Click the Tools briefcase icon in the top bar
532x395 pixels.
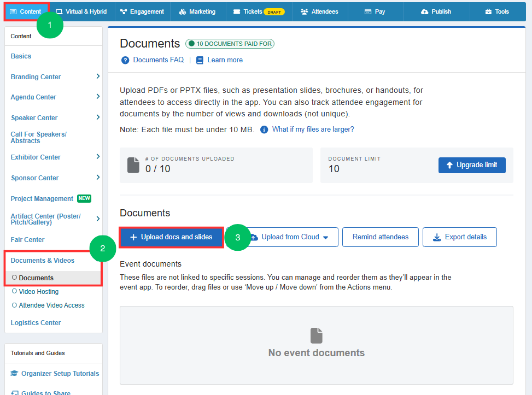488,12
